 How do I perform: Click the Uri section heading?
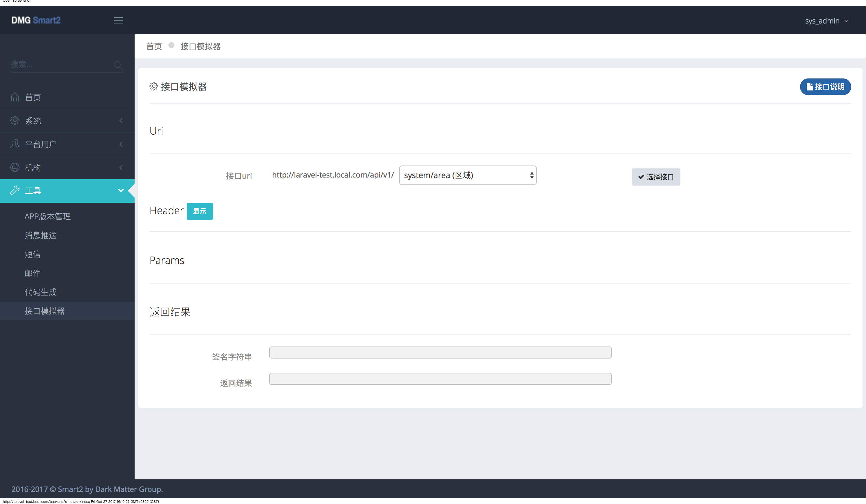[x=156, y=131]
